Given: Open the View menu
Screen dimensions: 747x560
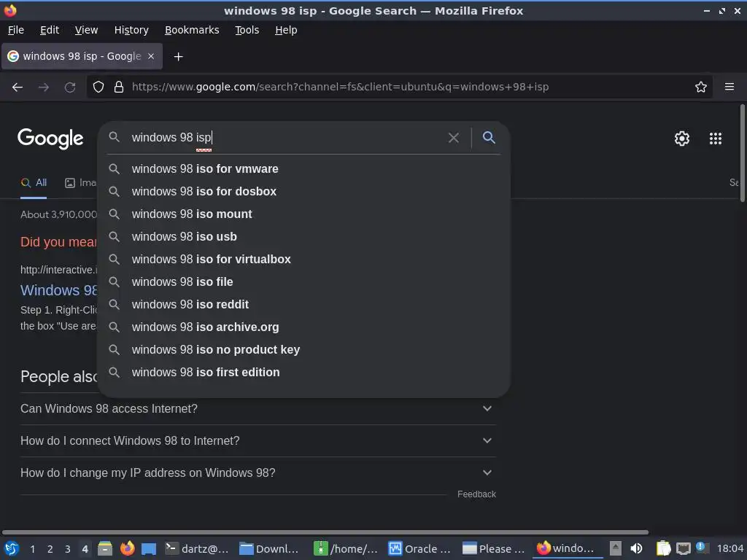Looking at the screenshot, I should (x=86, y=30).
